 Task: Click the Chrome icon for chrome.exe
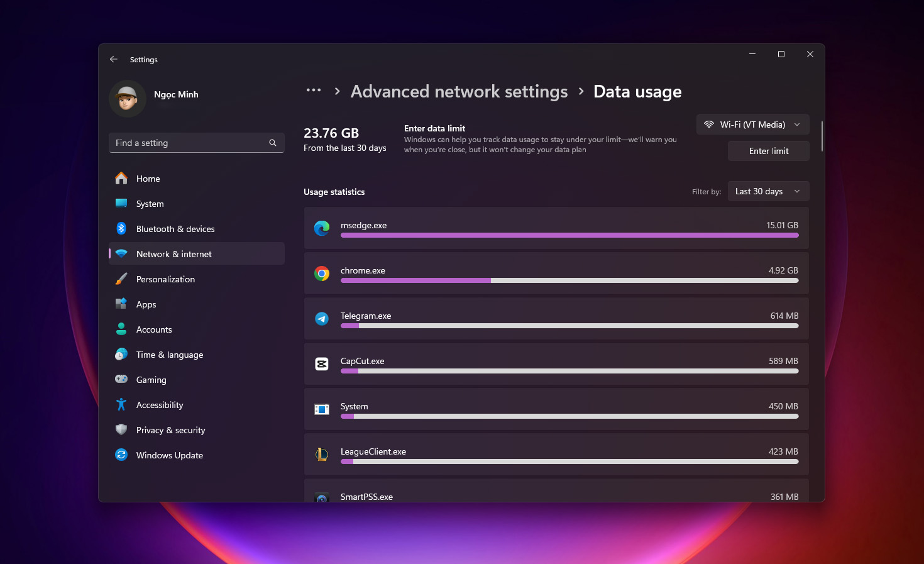tap(322, 274)
